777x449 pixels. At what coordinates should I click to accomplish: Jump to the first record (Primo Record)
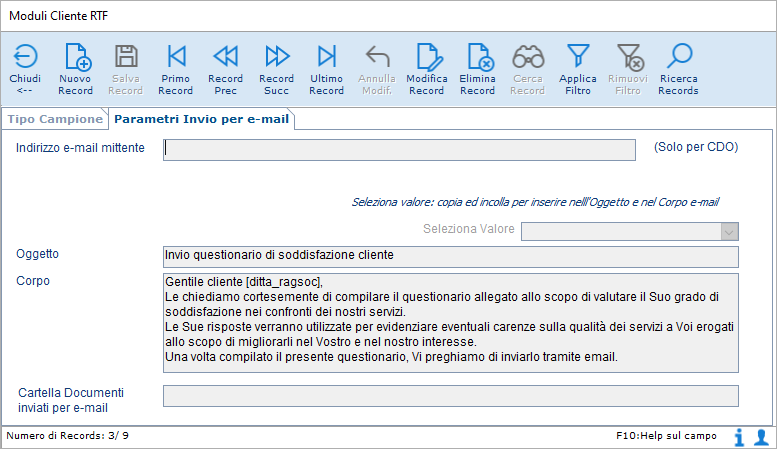175,69
